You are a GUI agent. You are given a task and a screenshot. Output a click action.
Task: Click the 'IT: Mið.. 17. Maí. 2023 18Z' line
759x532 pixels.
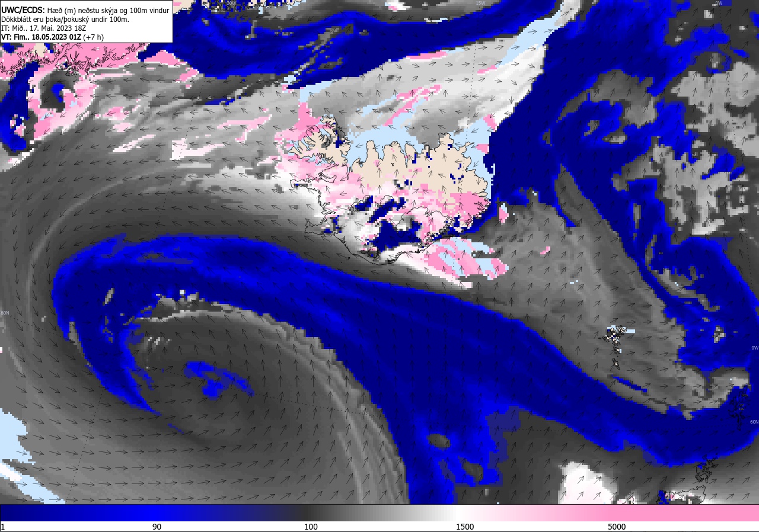(x=44, y=28)
